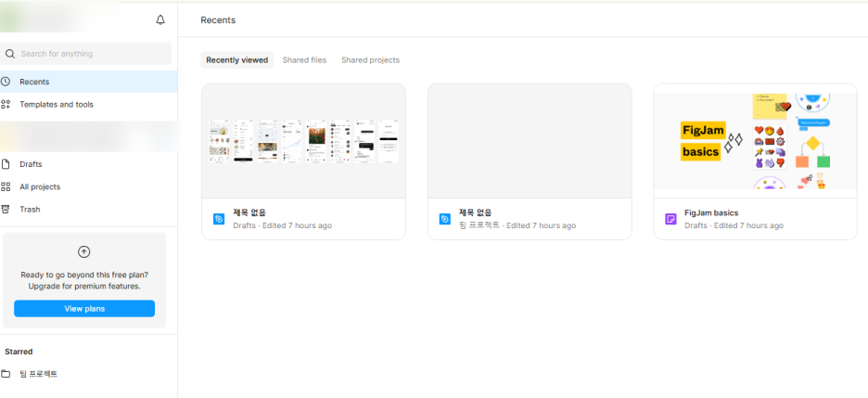This screenshot has height=398, width=868.
Task: Click design file icon on Drafts 제목 없음 card
Action: (x=219, y=219)
